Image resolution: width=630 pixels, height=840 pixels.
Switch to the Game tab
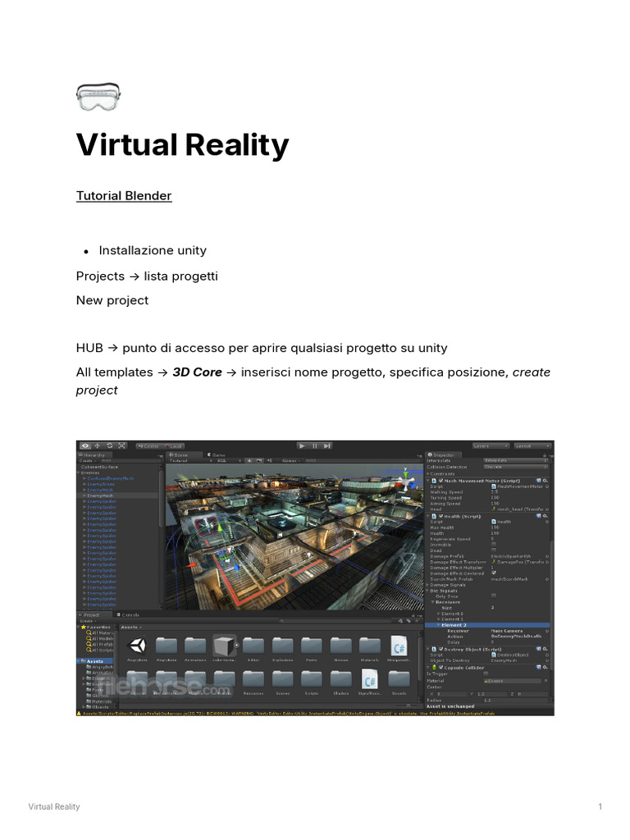pyautogui.click(x=217, y=454)
